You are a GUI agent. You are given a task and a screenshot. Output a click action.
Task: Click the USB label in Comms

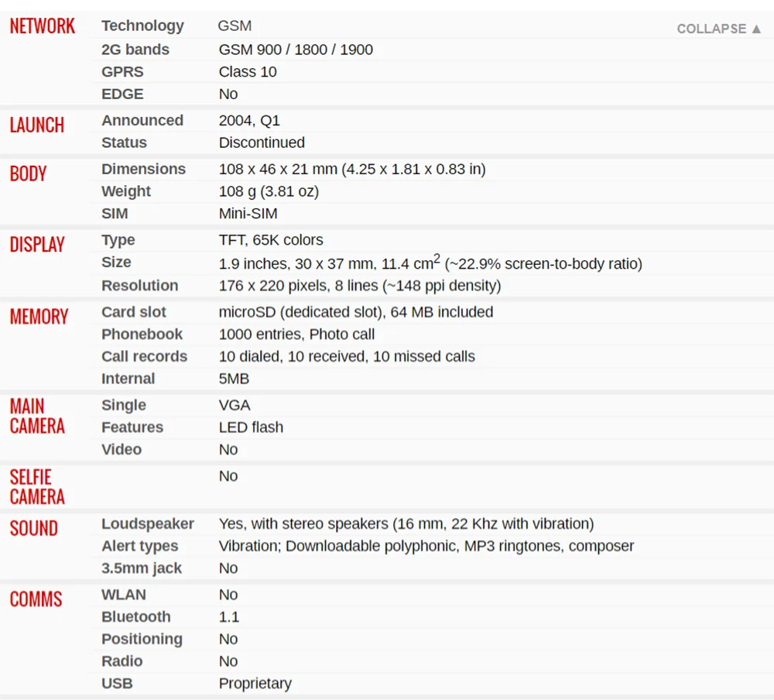pos(117,683)
